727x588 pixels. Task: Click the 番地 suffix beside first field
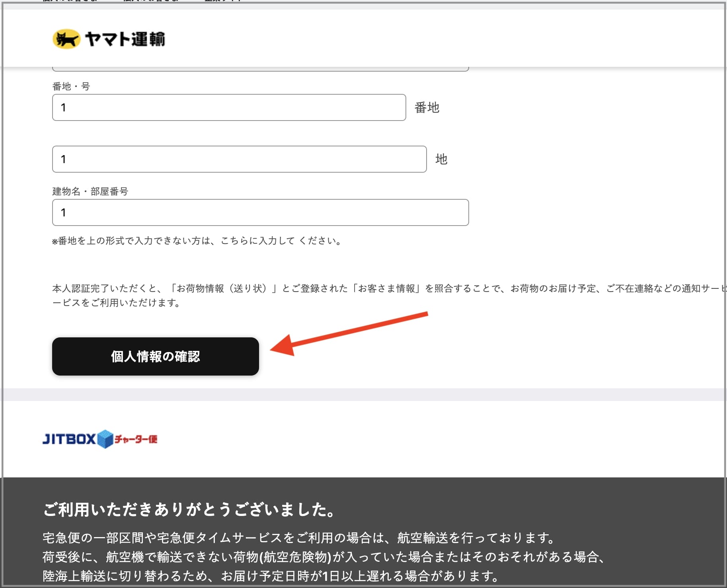[427, 107]
